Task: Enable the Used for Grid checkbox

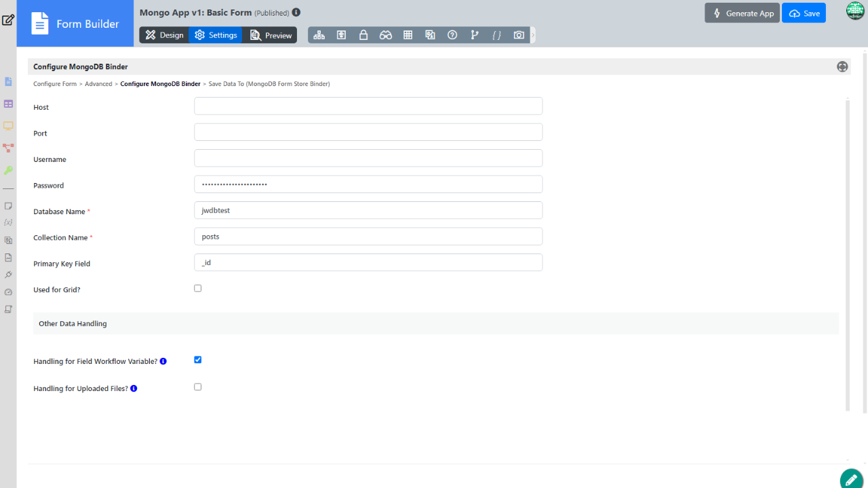Action: coord(198,288)
